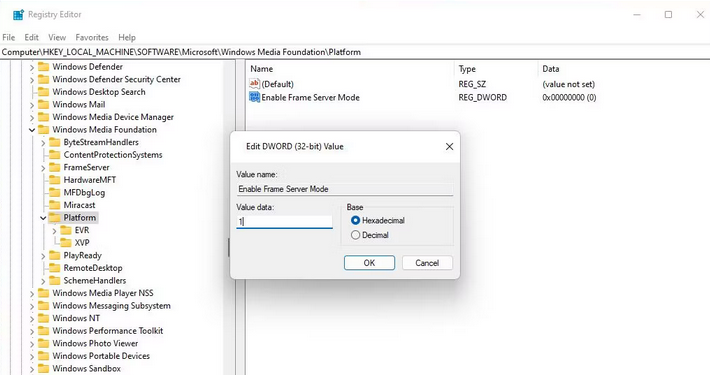This screenshot has width=710, height=375.
Task: Click the string value icon beside (Default)
Action: (x=254, y=84)
